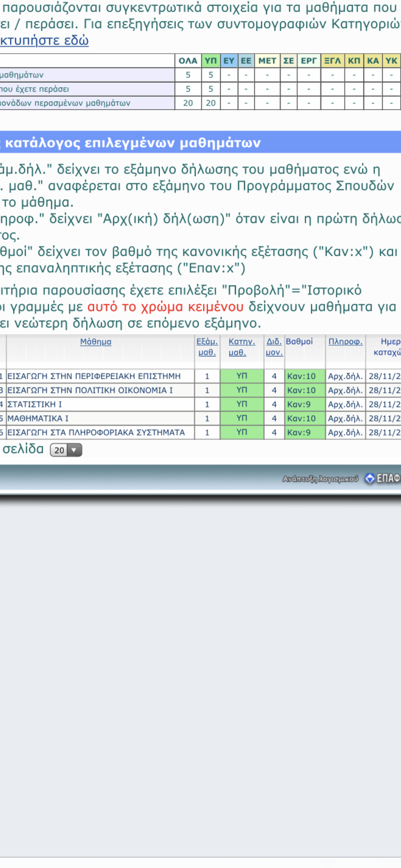Screen dimensions: 401x868
Task: Click the green ΥΠ summary header cell
Action: pyautogui.click(x=211, y=61)
